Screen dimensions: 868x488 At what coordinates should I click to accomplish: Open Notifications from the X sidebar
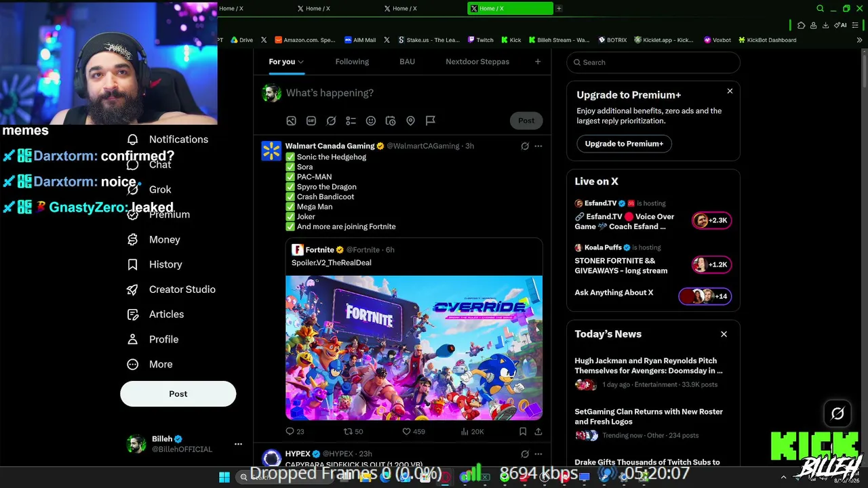tap(168, 140)
